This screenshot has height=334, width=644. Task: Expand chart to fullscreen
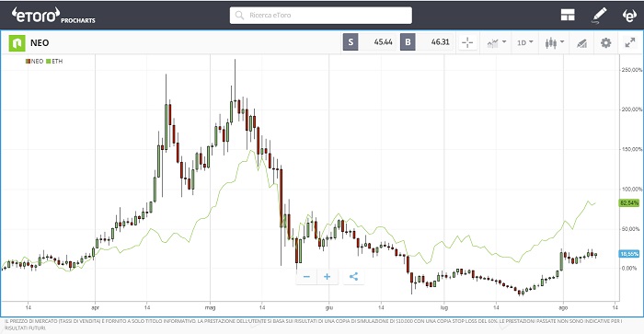tap(630, 42)
